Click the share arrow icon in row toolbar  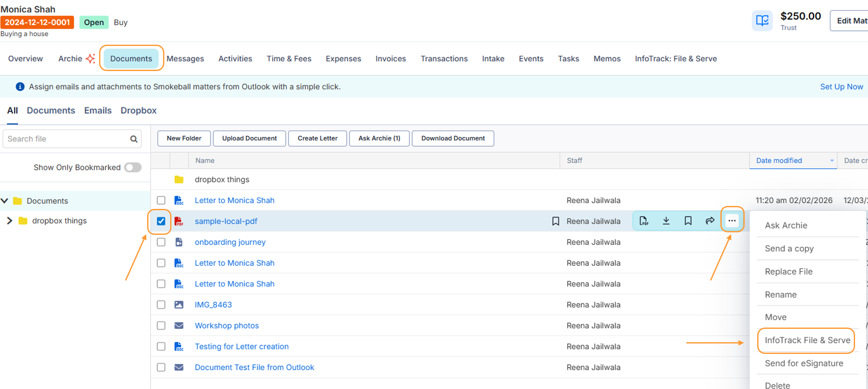coord(710,221)
